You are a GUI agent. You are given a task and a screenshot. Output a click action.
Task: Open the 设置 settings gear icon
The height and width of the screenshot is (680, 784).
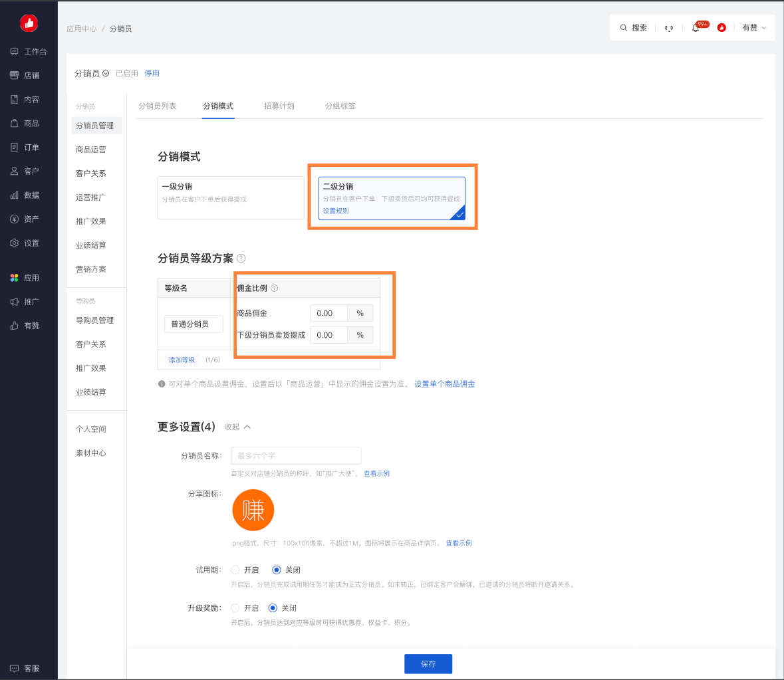[15, 243]
